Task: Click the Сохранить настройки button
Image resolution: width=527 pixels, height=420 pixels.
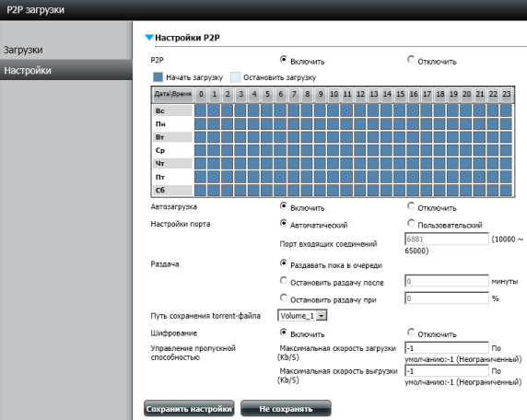Action: pos(189,409)
